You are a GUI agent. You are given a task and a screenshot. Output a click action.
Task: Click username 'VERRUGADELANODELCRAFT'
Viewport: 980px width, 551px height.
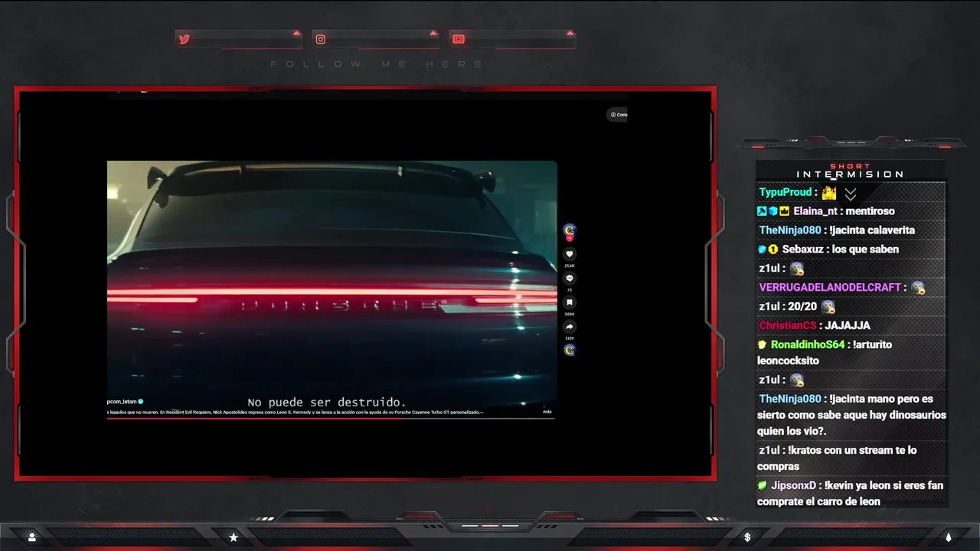coord(830,288)
